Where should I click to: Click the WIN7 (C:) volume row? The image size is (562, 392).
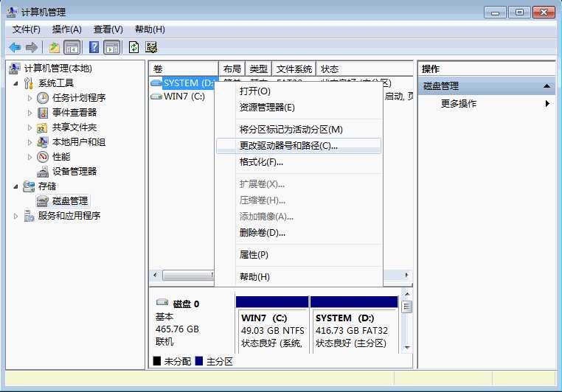click(184, 97)
